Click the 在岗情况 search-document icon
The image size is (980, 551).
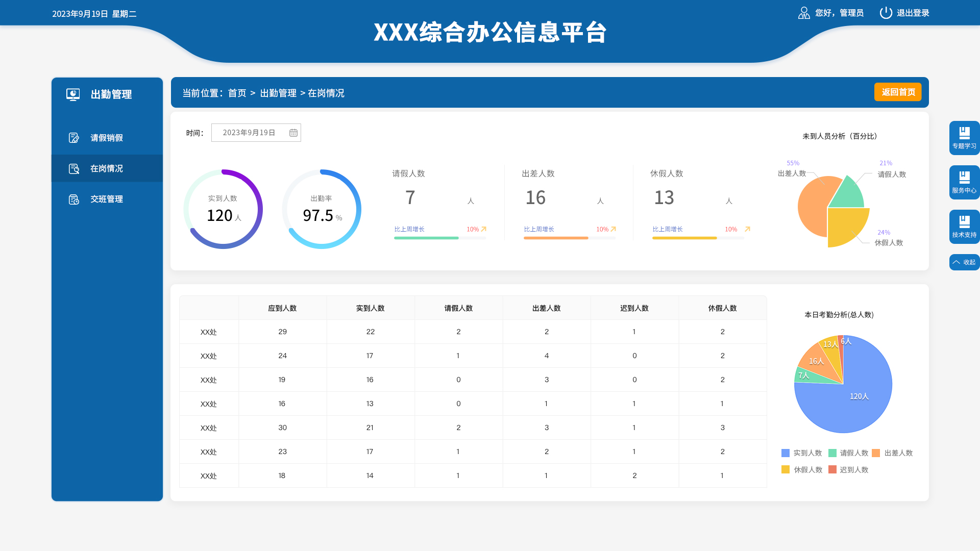click(74, 168)
